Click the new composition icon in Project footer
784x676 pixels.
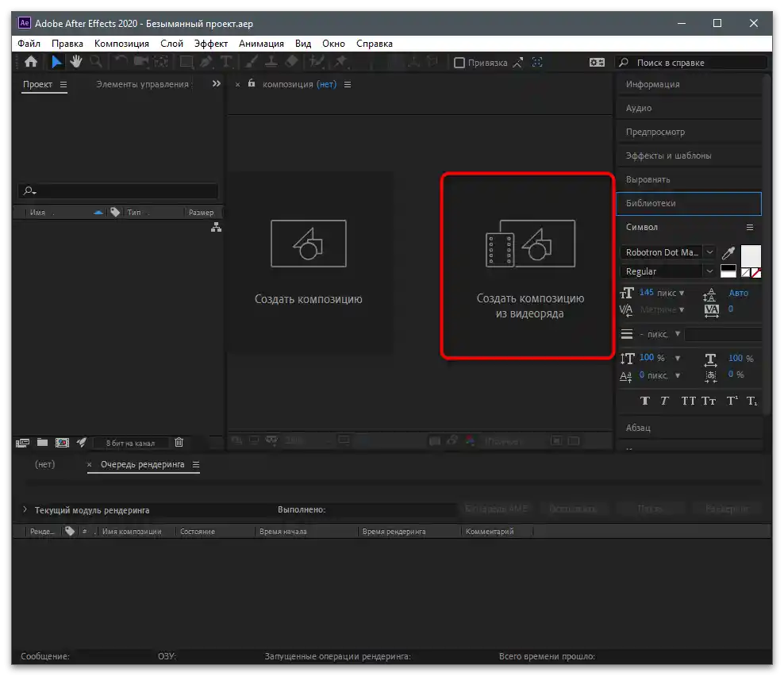[62, 443]
